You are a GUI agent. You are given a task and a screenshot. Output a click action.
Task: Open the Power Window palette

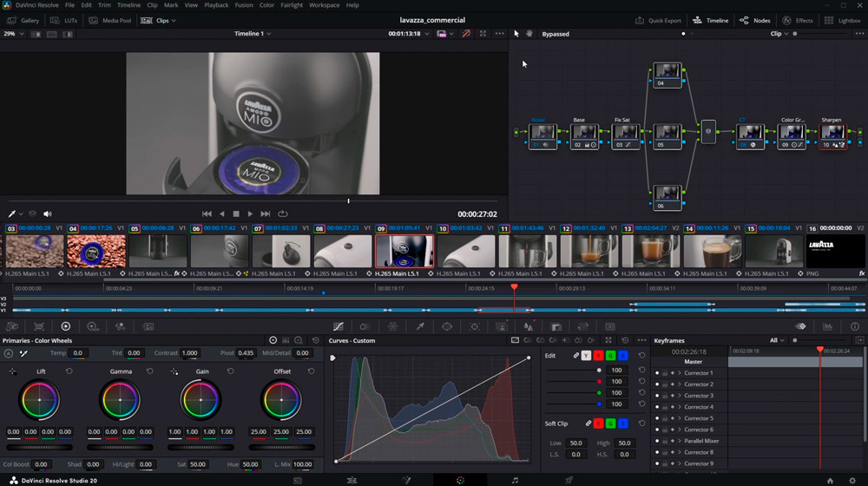coord(447,326)
